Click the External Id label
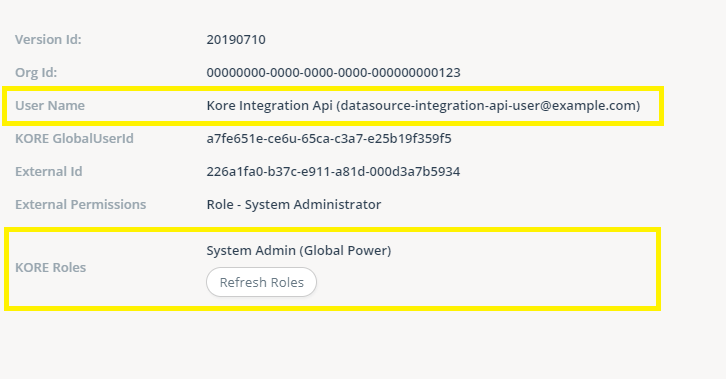Image resolution: width=726 pixels, height=379 pixels. pos(49,171)
